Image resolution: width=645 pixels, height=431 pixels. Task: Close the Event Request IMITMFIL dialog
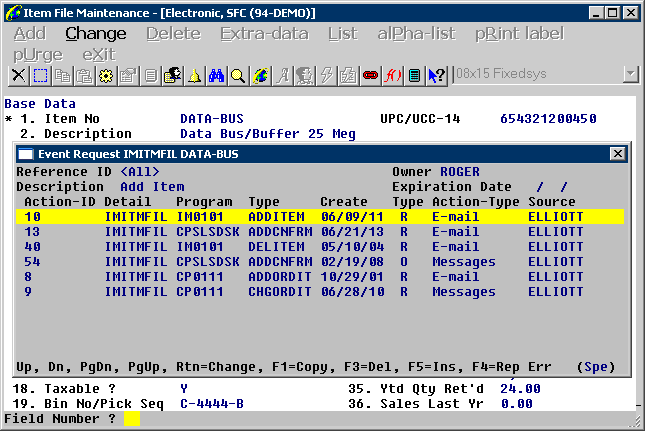pos(617,154)
